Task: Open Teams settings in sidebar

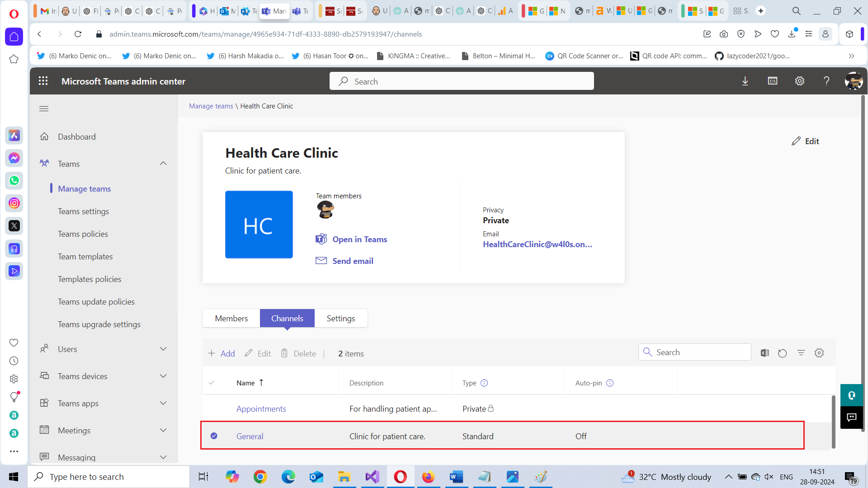Action: [x=83, y=211]
